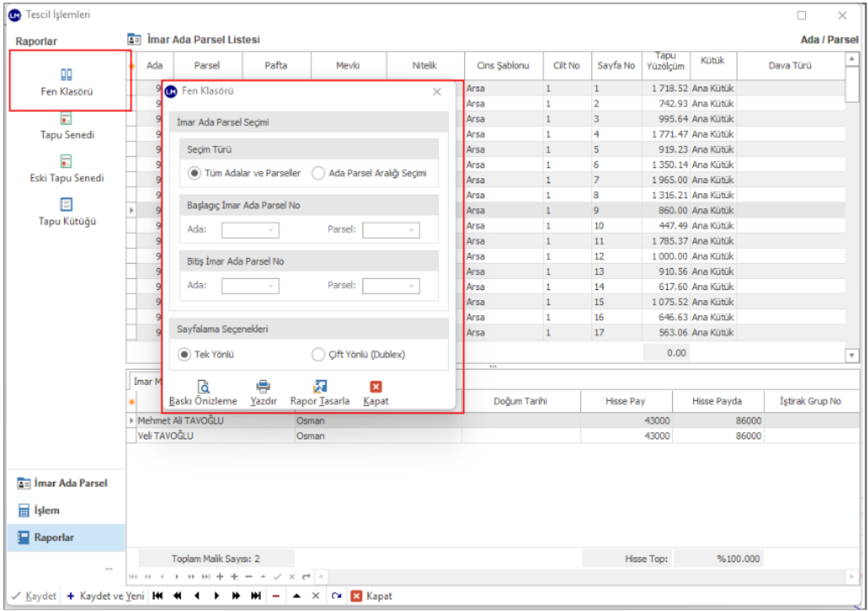Choose Çift Yönlü (Dublex) paging
Viewport: 868px width, 611px height.
click(318, 355)
